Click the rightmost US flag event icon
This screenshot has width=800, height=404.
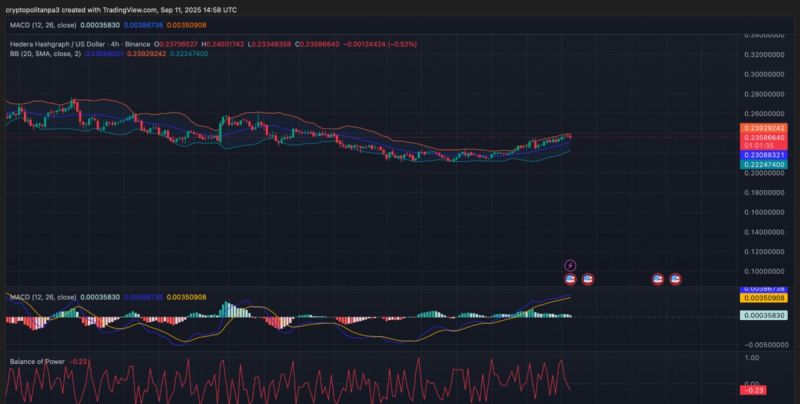[x=676, y=279]
